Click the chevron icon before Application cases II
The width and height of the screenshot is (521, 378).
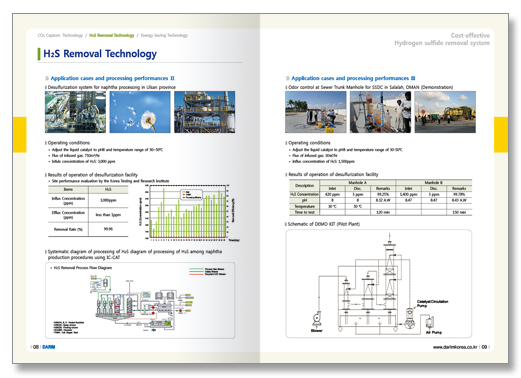[x=47, y=78]
